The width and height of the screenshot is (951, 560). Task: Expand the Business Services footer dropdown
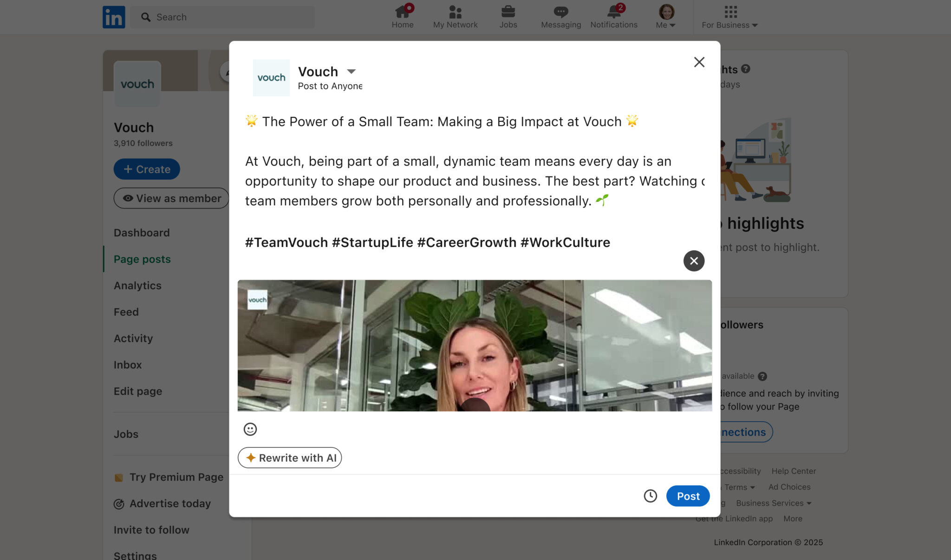tap(774, 503)
